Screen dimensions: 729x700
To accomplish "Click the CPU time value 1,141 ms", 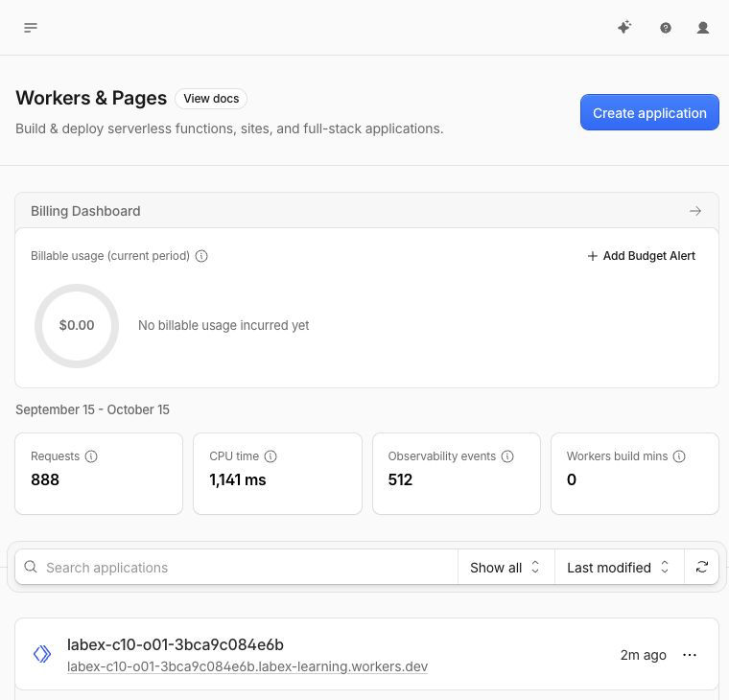I will 238,479.
